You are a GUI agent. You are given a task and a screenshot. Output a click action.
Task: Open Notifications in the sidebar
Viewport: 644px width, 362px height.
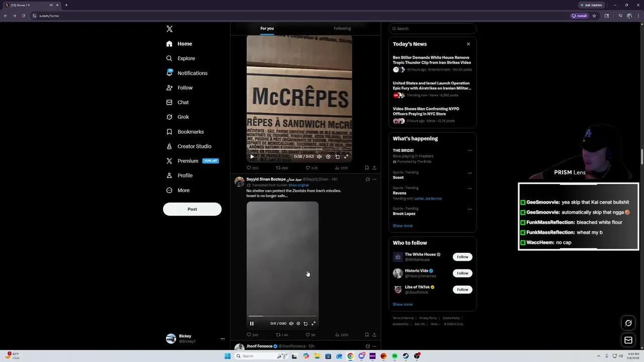tap(187, 73)
